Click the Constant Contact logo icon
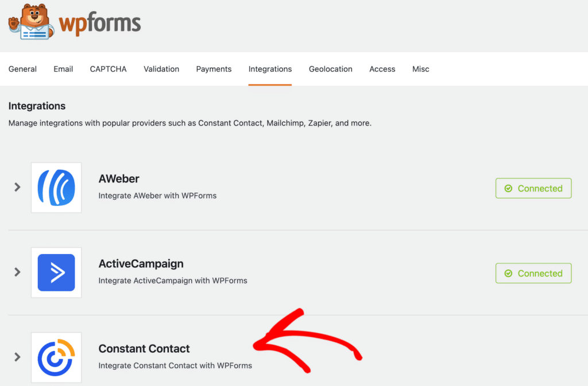The width and height of the screenshot is (588, 386). point(56,357)
